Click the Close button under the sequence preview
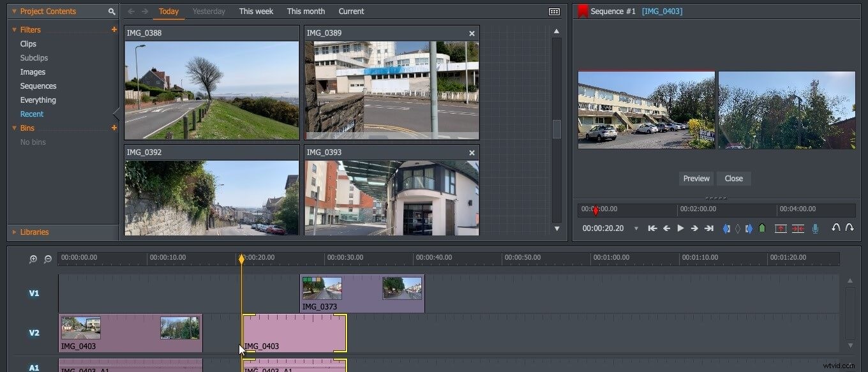This screenshot has width=868, height=372. point(733,179)
